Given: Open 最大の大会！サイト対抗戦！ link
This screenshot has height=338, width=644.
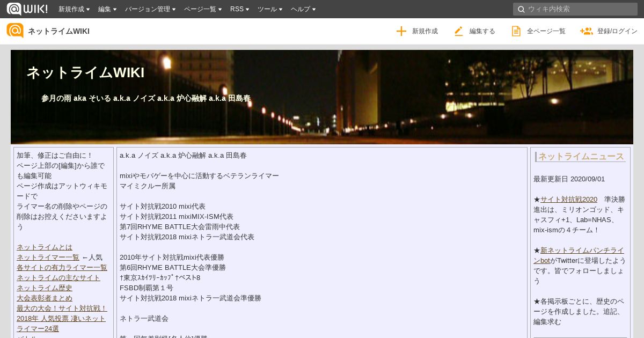Looking at the screenshot, I should (x=62, y=308).
